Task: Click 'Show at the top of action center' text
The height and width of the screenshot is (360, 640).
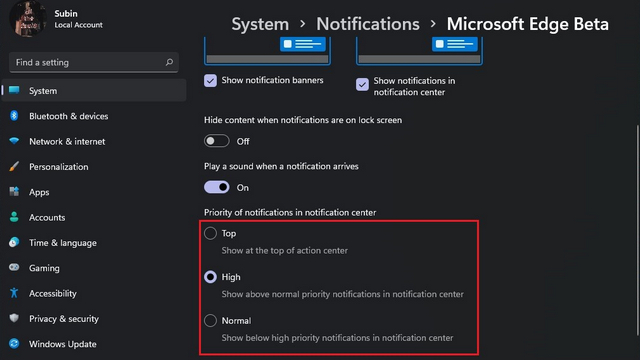Action: pyautogui.click(x=284, y=250)
